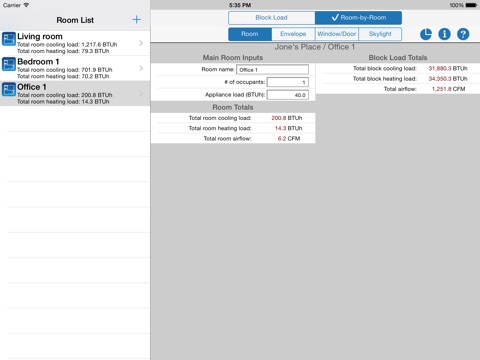The width and height of the screenshot is (480, 360).
Task: Select Living room in the room list
Action: (75, 43)
